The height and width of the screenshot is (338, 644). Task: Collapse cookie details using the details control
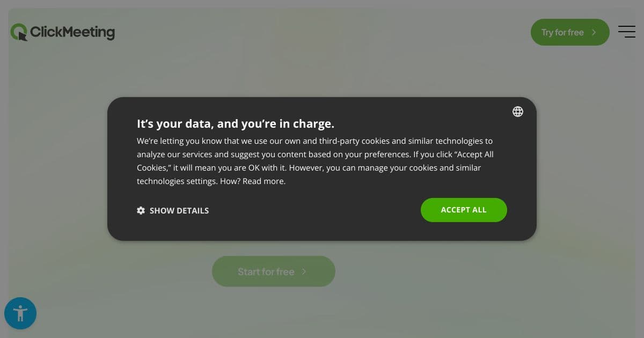(x=179, y=210)
